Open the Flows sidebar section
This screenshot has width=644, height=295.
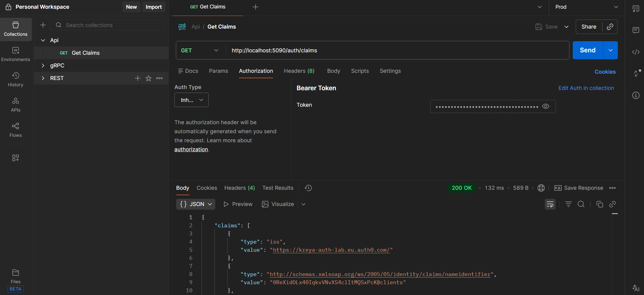pyautogui.click(x=16, y=130)
